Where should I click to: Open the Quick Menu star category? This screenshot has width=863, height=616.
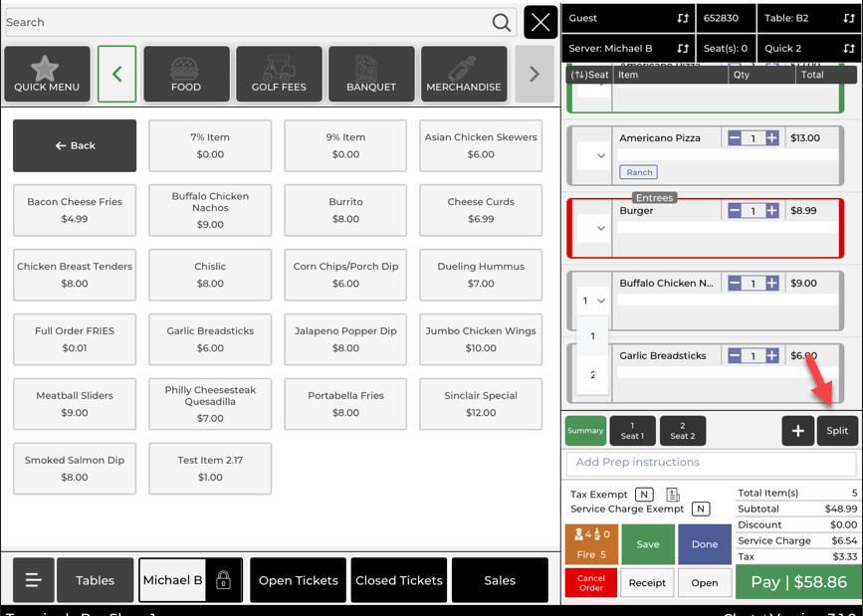click(x=47, y=74)
